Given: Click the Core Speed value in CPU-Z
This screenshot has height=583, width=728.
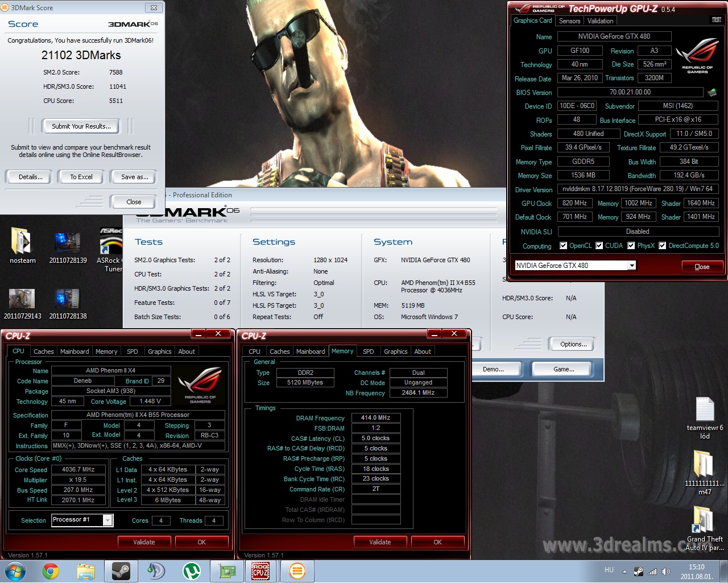Looking at the screenshot, I should coord(78,470).
